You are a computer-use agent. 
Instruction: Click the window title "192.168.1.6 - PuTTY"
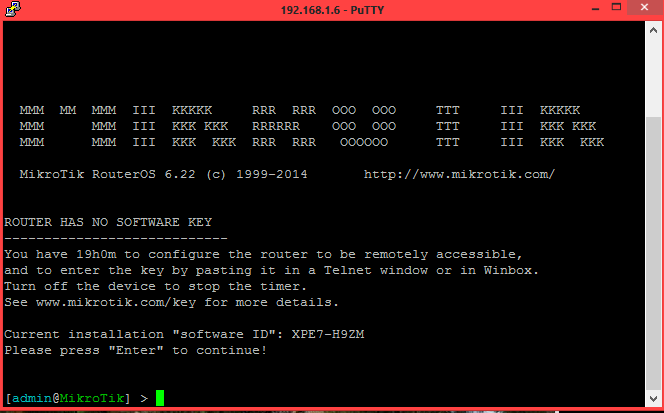332,10
